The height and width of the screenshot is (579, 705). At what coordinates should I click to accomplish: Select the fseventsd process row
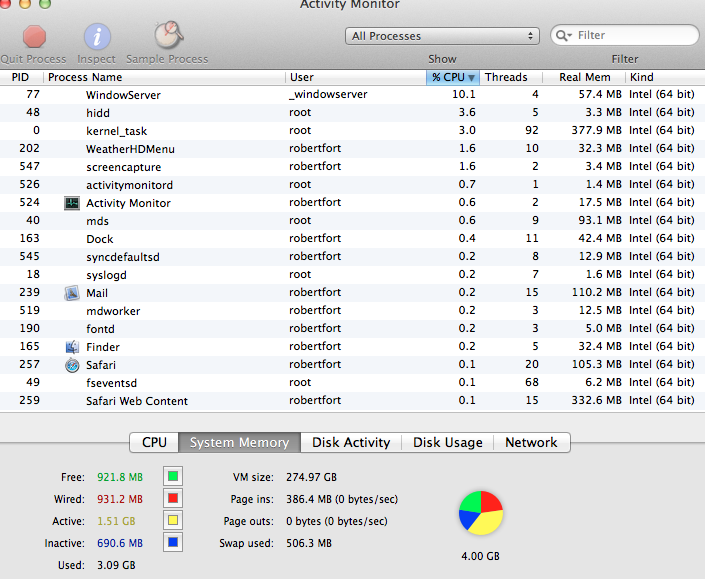tap(352, 383)
